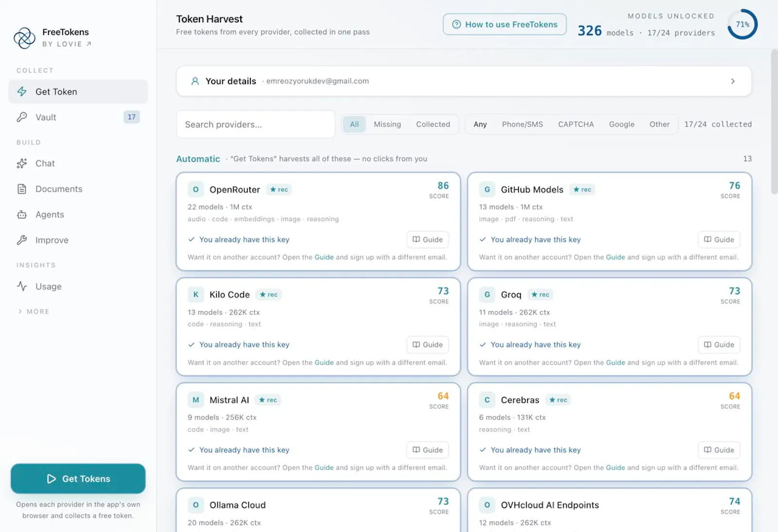
Task: Filter providers by CAPTCHA
Action: pyautogui.click(x=576, y=124)
